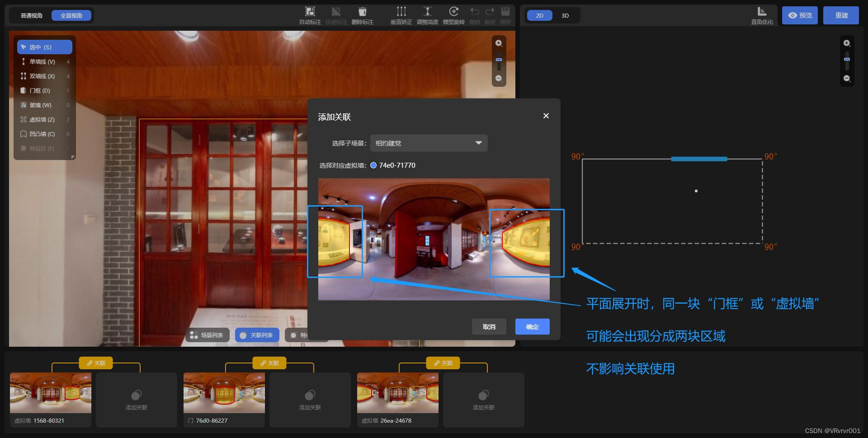Image resolution: width=868 pixels, height=438 pixels.
Task: Select the 单墙线 (V) tool
Action: 45,61
